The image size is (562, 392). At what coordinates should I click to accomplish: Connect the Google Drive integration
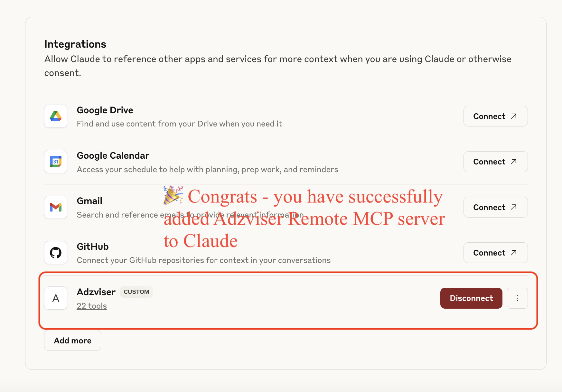(495, 116)
